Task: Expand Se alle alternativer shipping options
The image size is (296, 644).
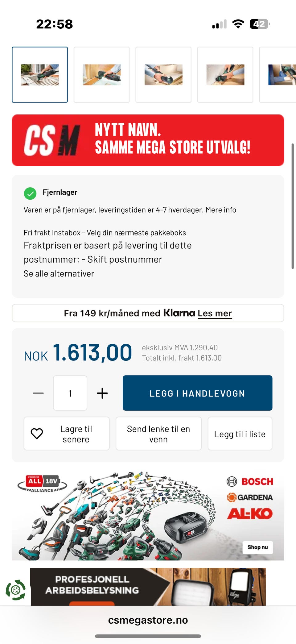Action: [x=59, y=274]
